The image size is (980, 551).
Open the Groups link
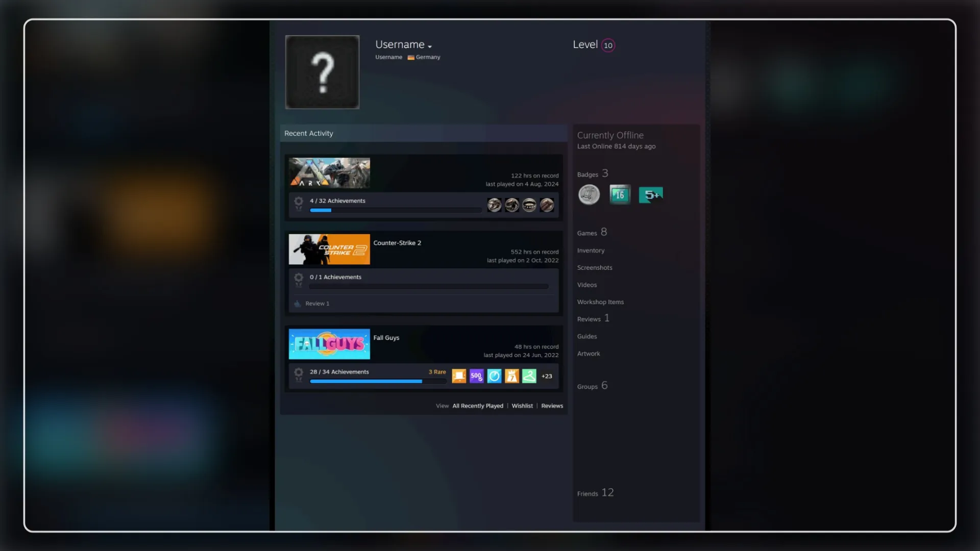coord(592,386)
